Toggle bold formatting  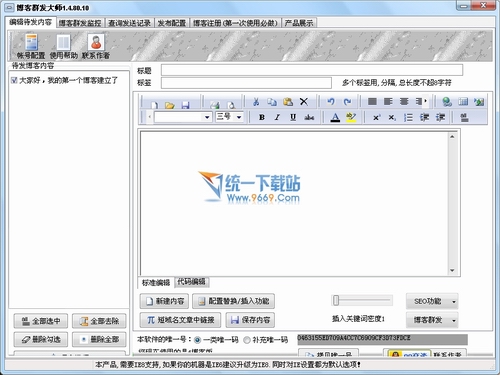click(262, 117)
